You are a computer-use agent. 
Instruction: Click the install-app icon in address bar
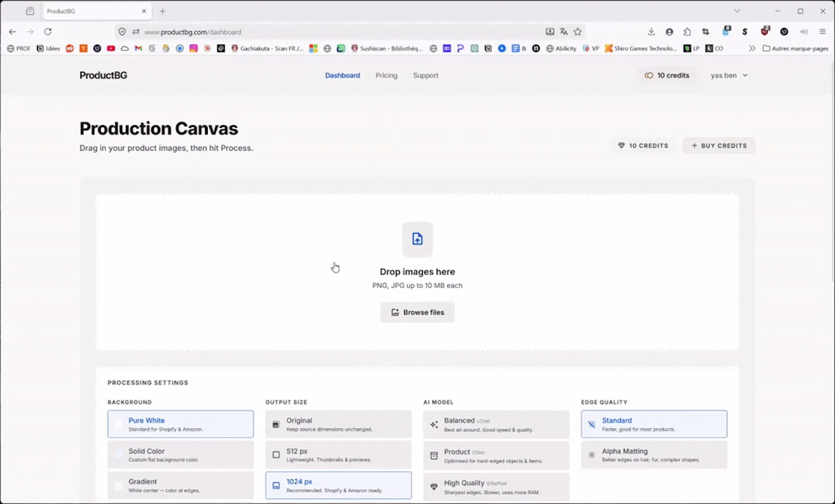click(x=550, y=32)
